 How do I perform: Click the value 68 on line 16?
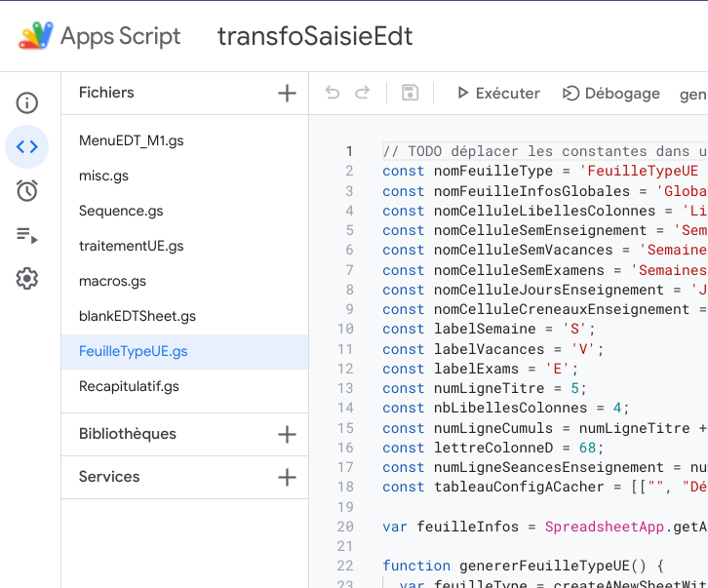pyautogui.click(x=587, y=448)
